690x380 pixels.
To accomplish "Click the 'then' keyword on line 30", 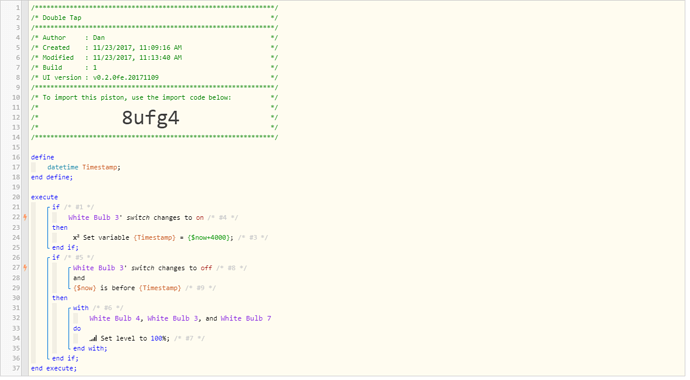I will (x=60, y=298).
